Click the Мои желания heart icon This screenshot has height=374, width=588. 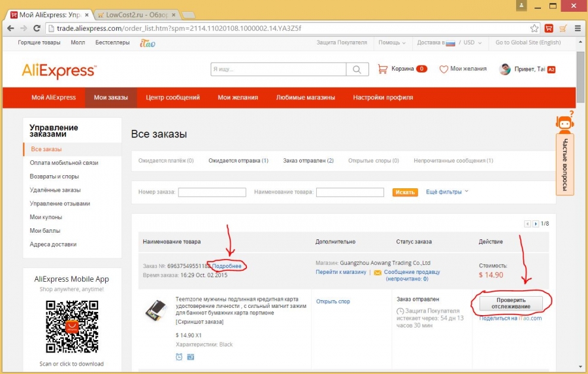pyautogui.click(x=444, y=69)
